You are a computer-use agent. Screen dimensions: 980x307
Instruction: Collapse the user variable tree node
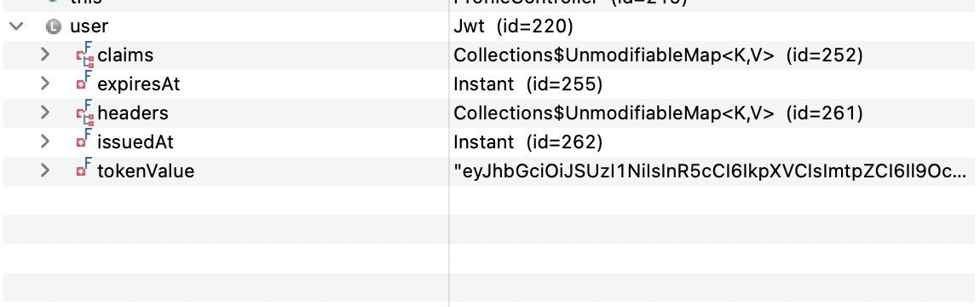pyautogui.click(x=17, y=26)
